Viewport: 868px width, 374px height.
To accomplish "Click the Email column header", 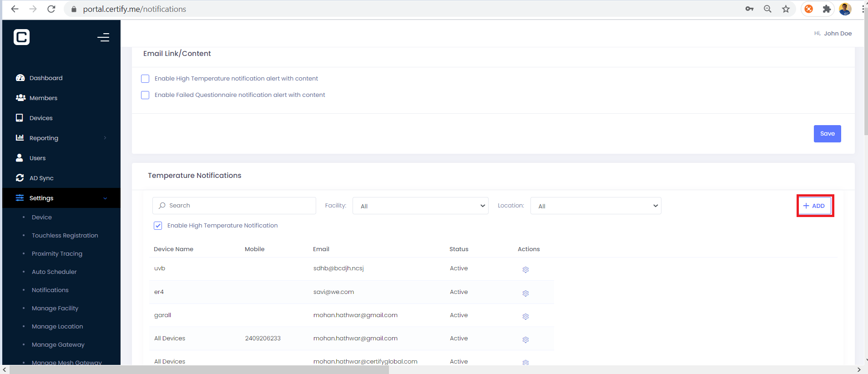I will coord(321,249).
